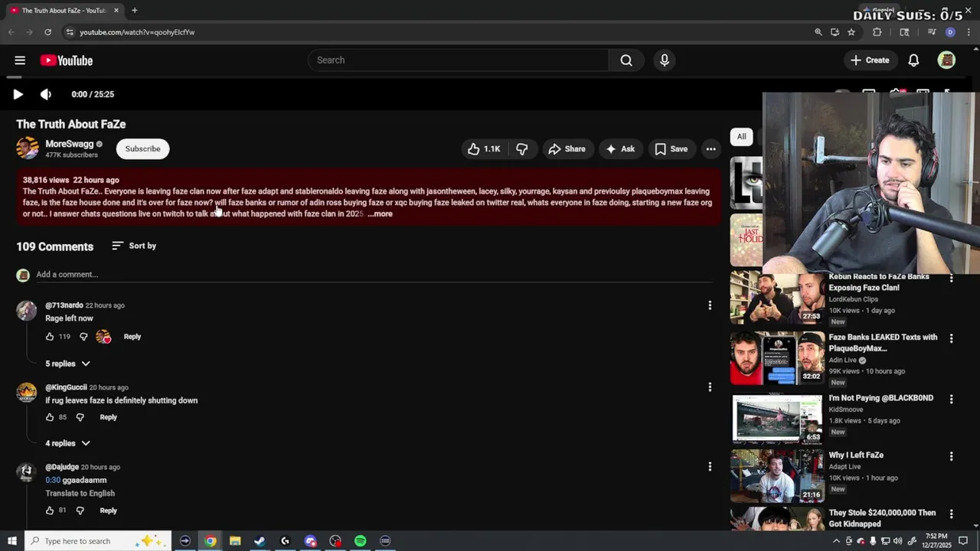Click the search magnifier button

tap(626, 60)
